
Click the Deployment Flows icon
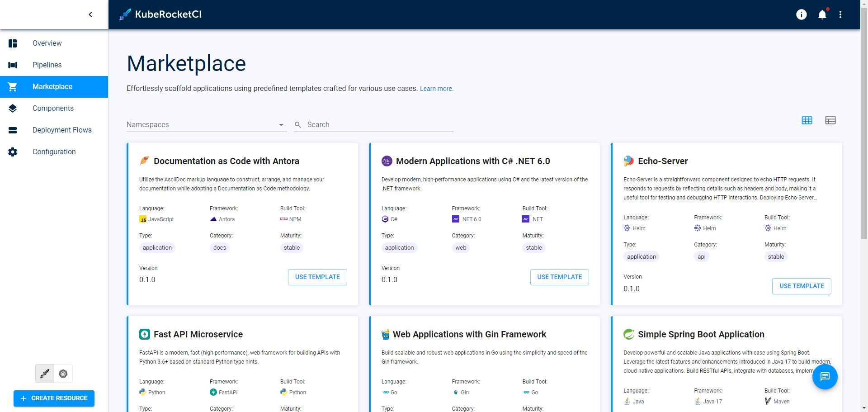pyautogui.click(x=13, y=130)
